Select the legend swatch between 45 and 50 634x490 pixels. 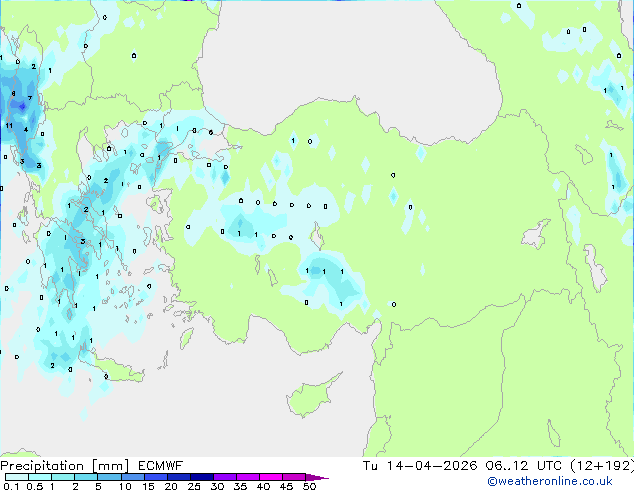[294, 477]
